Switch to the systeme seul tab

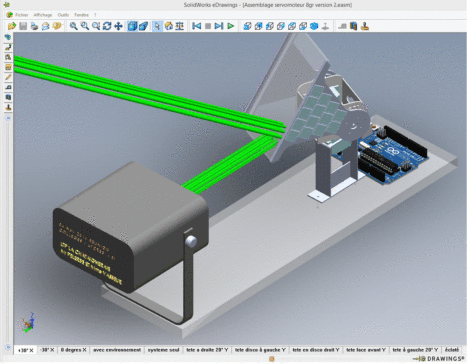(x=163, y=350)
